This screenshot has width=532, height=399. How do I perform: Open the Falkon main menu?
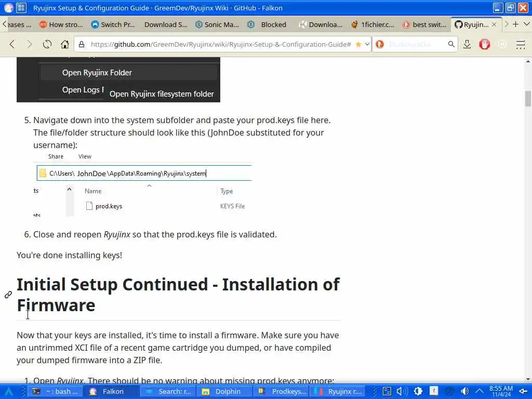pyautogui.click(x=521, y=44)
